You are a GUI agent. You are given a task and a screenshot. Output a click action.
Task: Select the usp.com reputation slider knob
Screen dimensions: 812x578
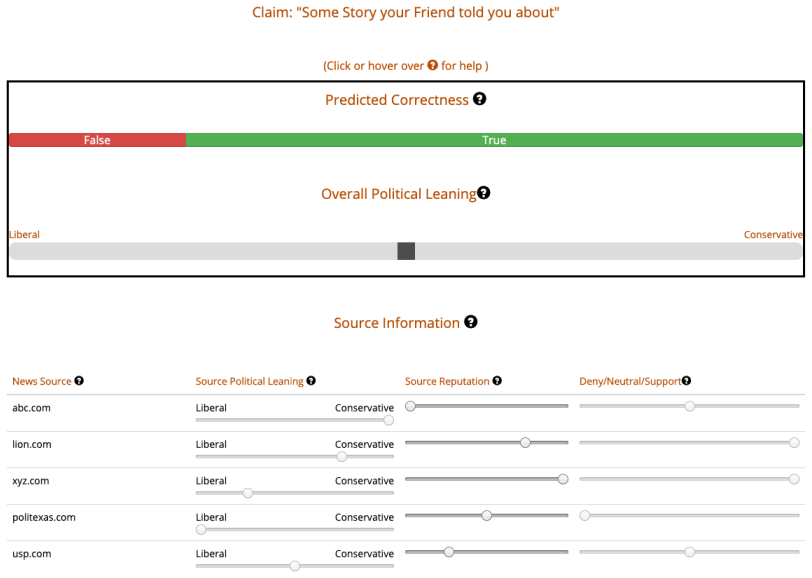click(x=449, y=552)
